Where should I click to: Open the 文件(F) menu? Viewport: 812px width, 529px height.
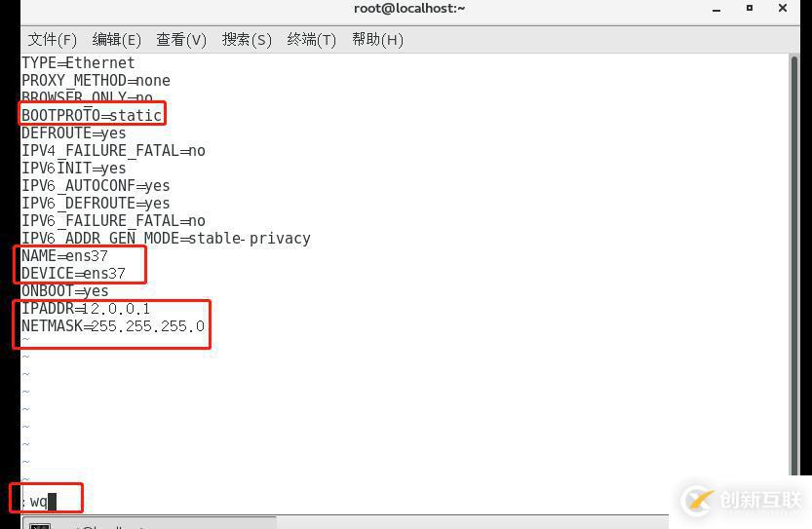tap(52, 40)
